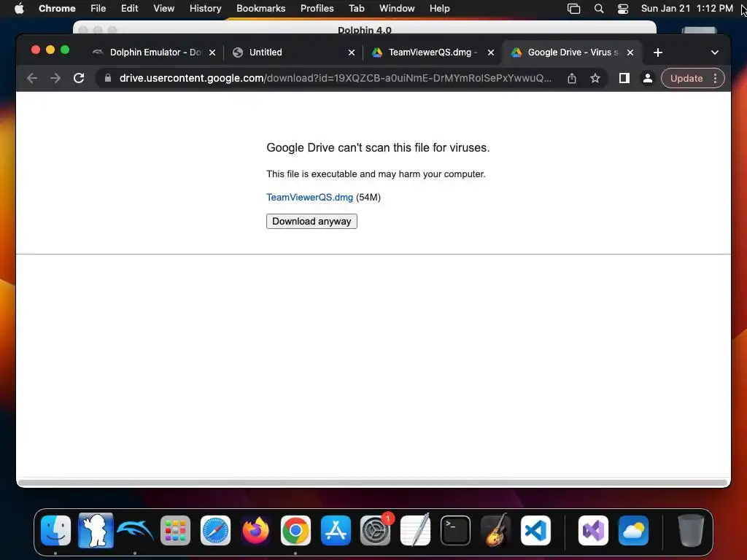Viewport: 747px width, 560px height.
Task: Open the Chrome profile avatar
Action: [648, 78]
